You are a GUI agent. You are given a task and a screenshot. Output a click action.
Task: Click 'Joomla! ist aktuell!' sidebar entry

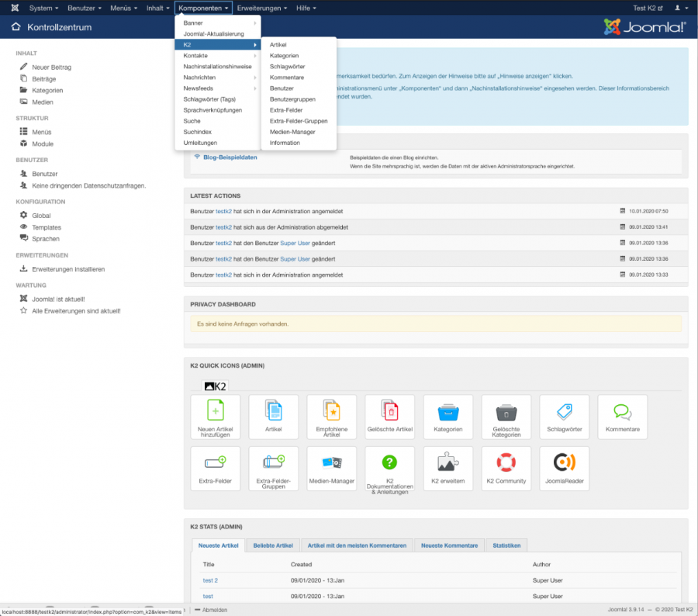point(58,299)
